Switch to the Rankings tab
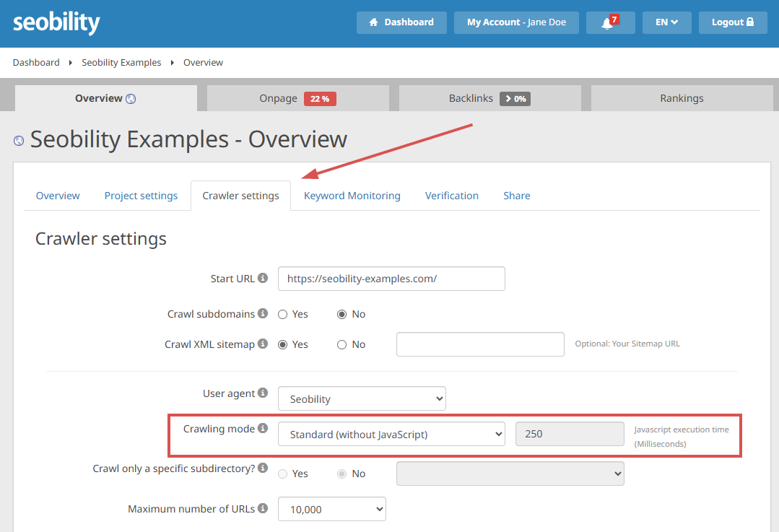This screenshot has width=779, height=532. click(682, 98)
